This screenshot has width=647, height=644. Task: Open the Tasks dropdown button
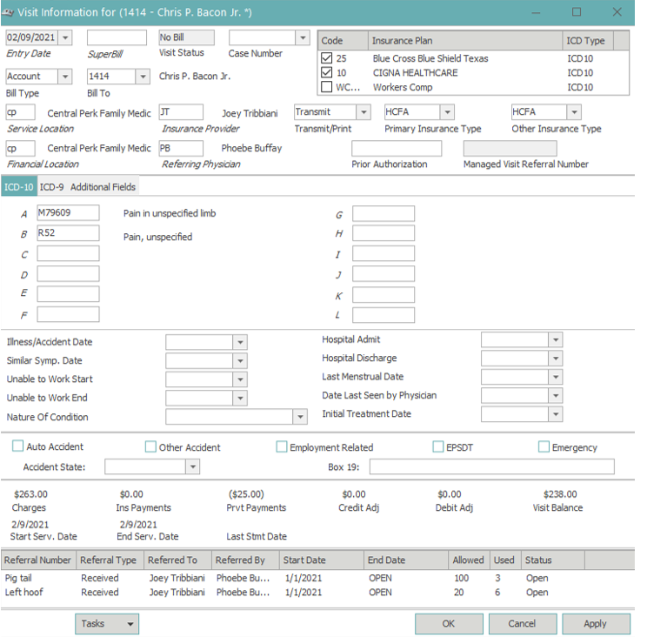point(106,624)
